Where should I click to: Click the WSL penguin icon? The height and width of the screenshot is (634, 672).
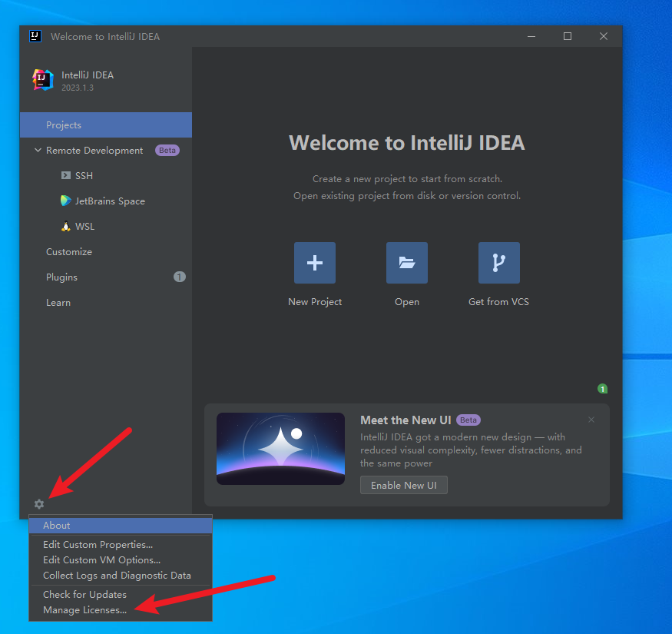65,226
